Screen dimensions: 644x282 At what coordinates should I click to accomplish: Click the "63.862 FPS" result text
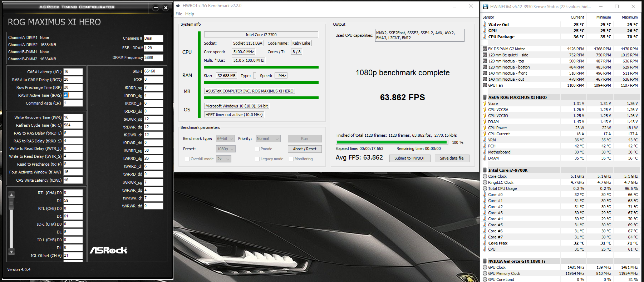(x=403, y=97)
